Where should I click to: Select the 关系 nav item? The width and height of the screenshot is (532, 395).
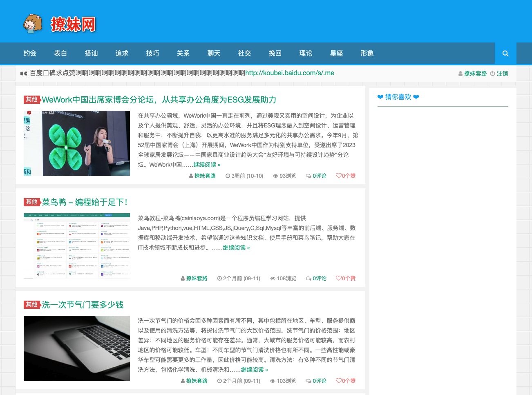pyautogui.click(x=183, y=53)
